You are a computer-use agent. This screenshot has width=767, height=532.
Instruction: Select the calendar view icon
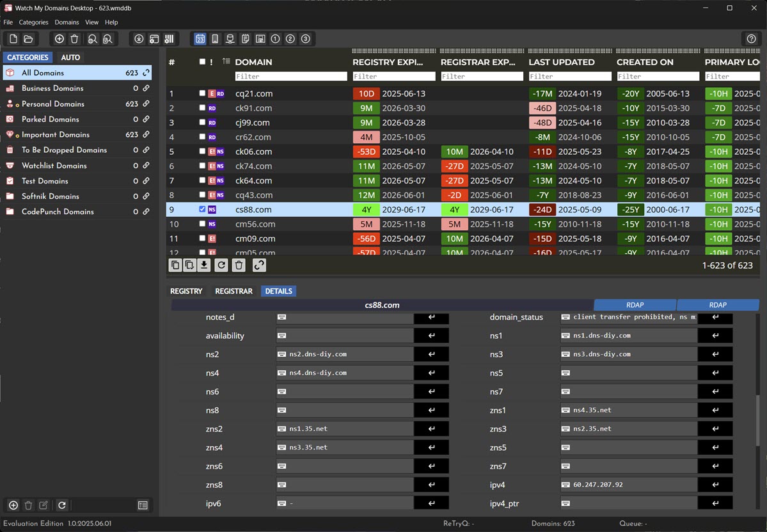click(200, 38)
